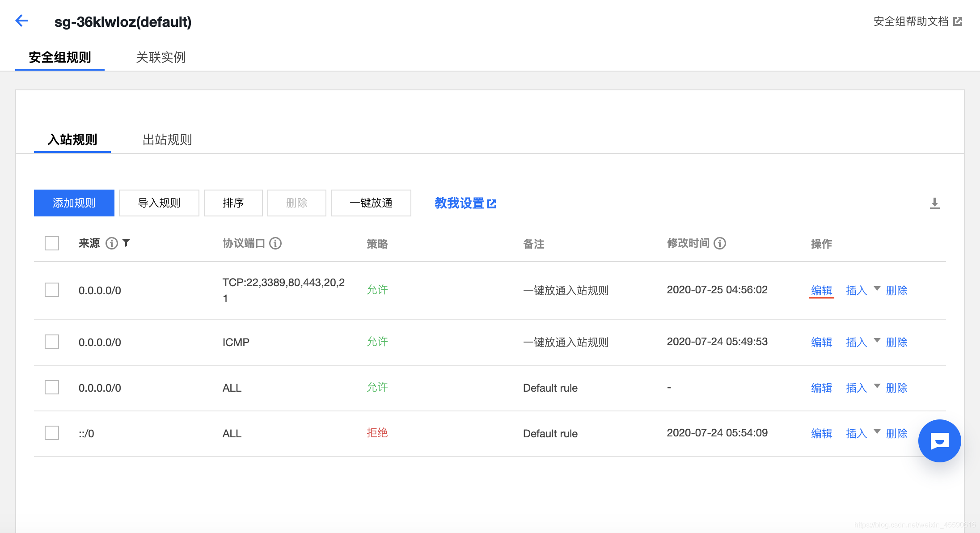Image resolution: width=980 pixels, height=533 pixels.
Task: Open the 教我设置 link
Action: click(465, 203)
